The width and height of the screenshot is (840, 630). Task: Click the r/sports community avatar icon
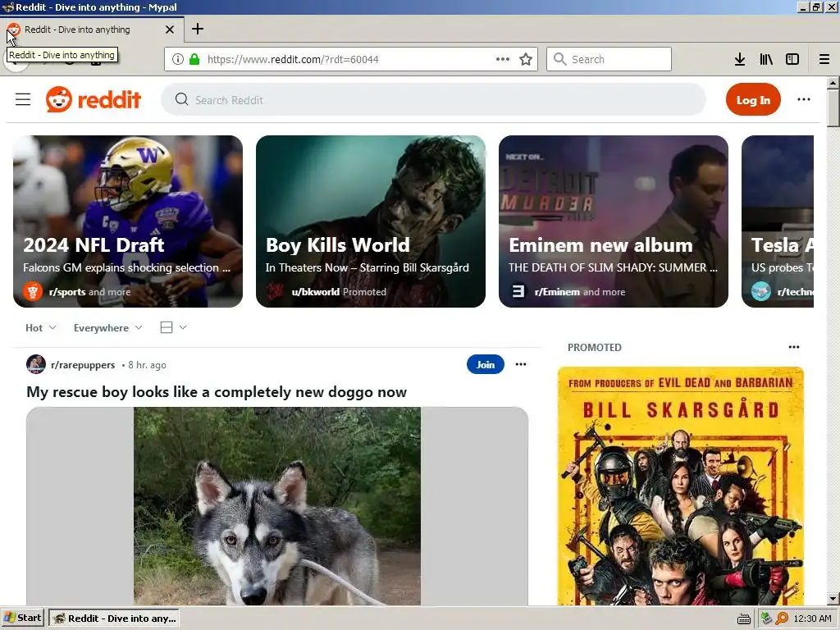[33, 291]
